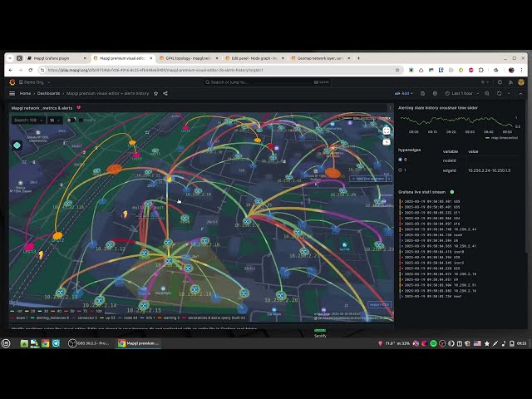Viewport: 532px width, 399px height.
Task: Open OBS window from the taskbar
Action: click(x=88, y=343)
